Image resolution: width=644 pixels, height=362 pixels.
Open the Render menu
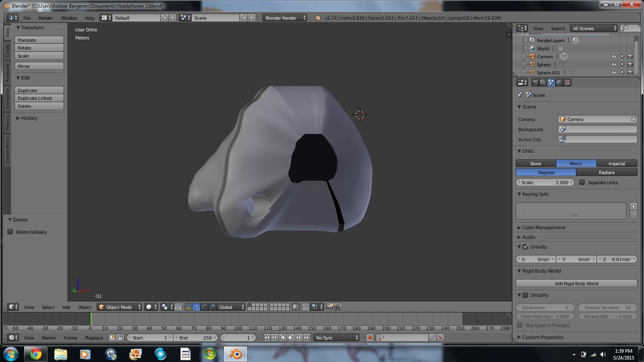46,18
